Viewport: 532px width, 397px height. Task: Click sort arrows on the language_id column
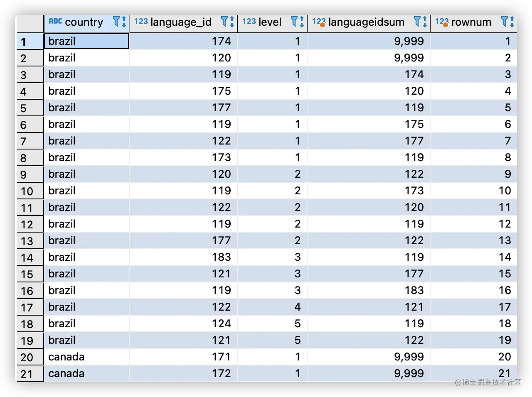tap(232, 22)
